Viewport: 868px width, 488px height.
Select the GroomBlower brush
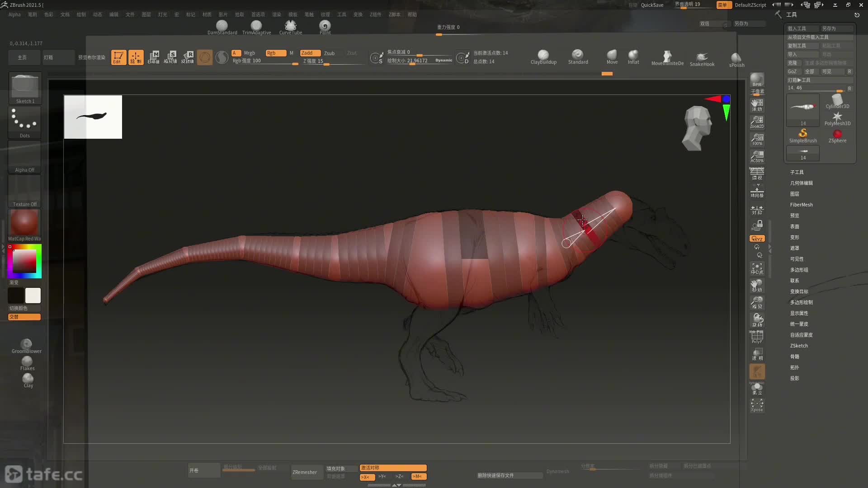coord(27,346)
